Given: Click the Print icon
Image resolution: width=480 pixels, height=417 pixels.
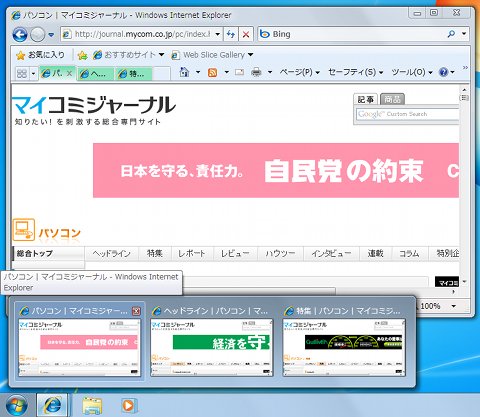Looking at the screenshot, I should (x=256, y=72).
